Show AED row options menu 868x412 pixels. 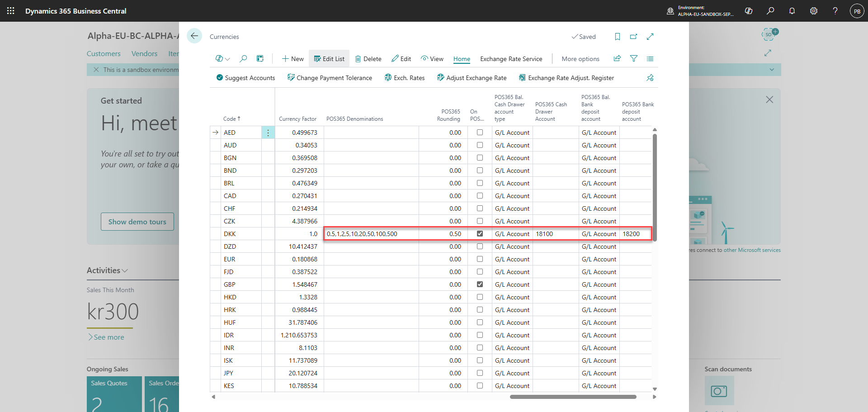[268, 133]
